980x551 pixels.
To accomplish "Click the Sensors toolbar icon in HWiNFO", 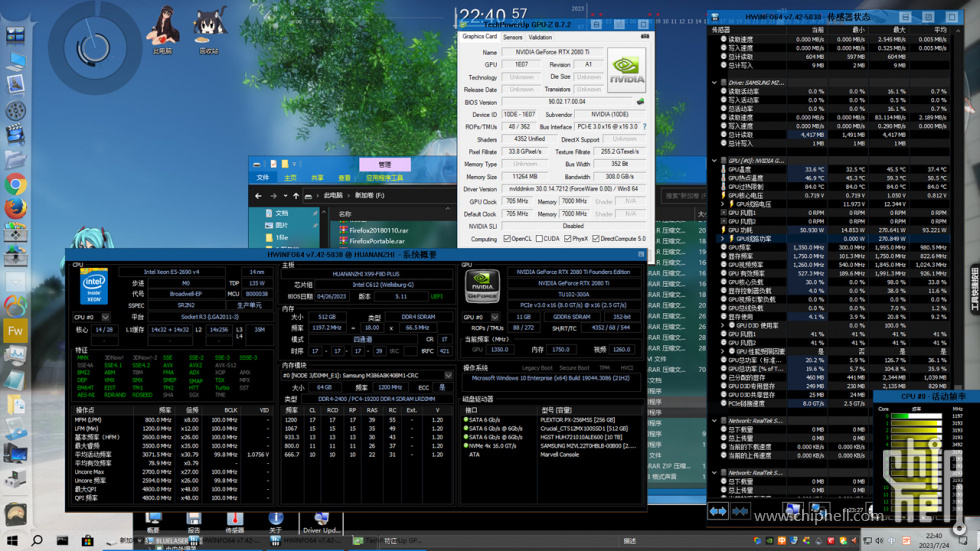I will tap(234, 522).
